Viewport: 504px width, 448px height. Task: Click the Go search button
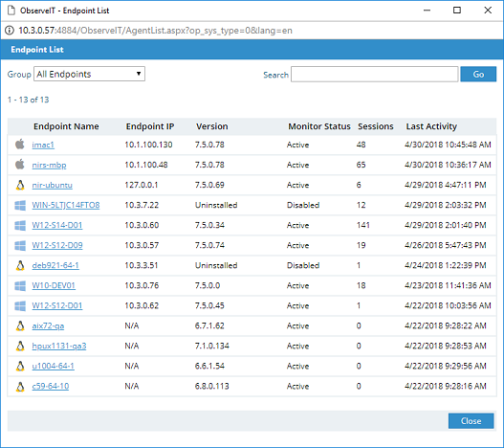478,74
